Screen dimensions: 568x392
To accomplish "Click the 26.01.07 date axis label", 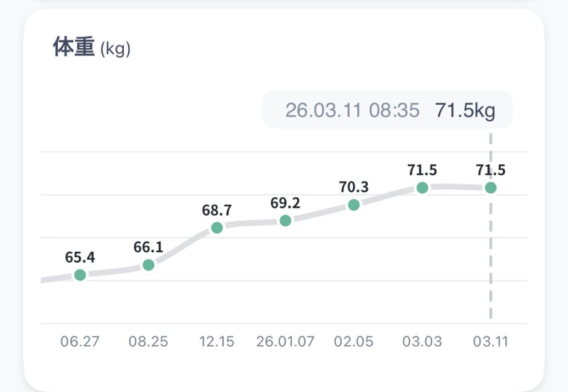I will [x=285, y=341].
